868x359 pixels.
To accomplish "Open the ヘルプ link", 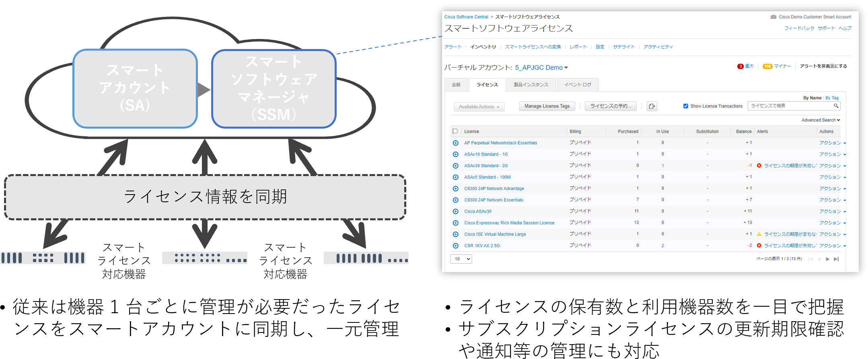I will click(845, 29).
